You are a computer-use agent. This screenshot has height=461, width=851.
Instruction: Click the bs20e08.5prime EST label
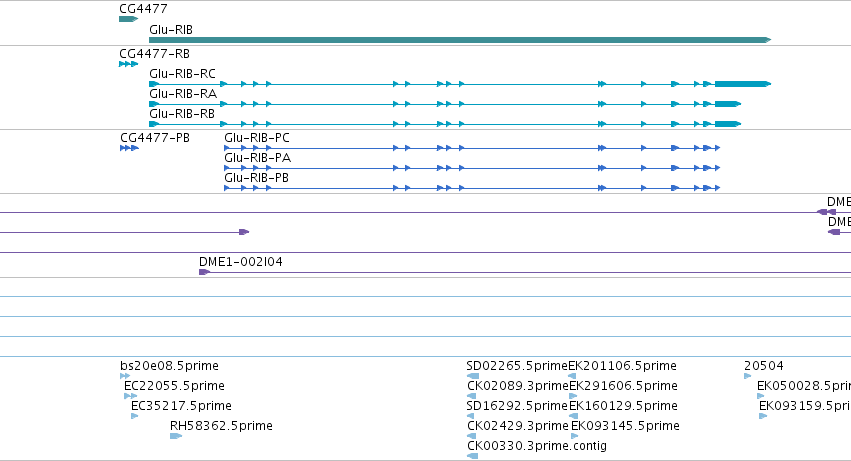coord(169,366)
